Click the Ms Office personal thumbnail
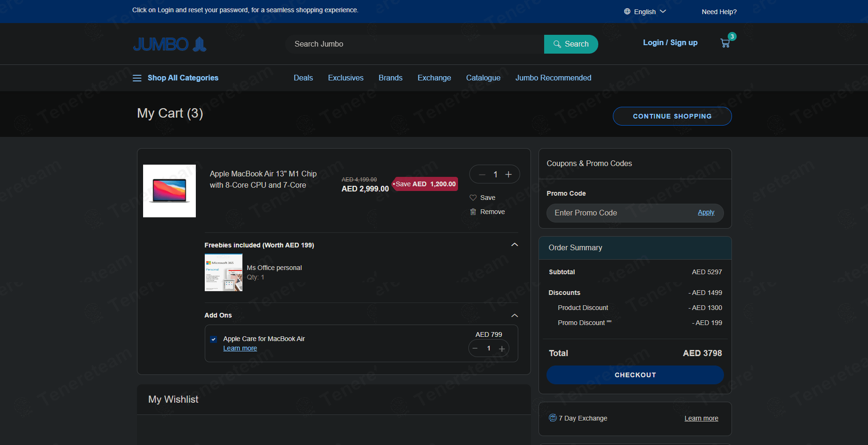 224,272
